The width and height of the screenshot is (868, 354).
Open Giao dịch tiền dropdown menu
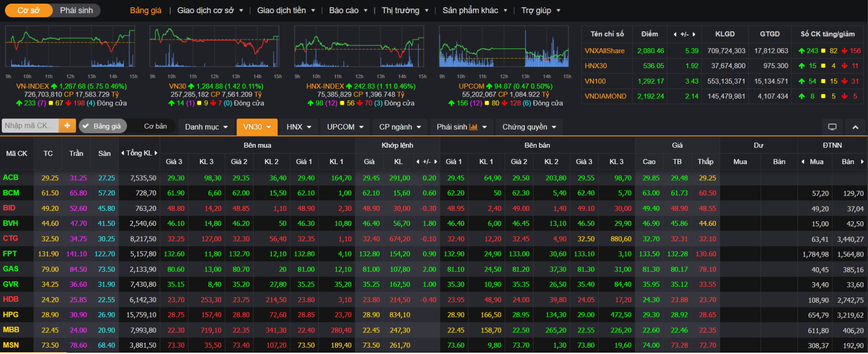point(286,10)
